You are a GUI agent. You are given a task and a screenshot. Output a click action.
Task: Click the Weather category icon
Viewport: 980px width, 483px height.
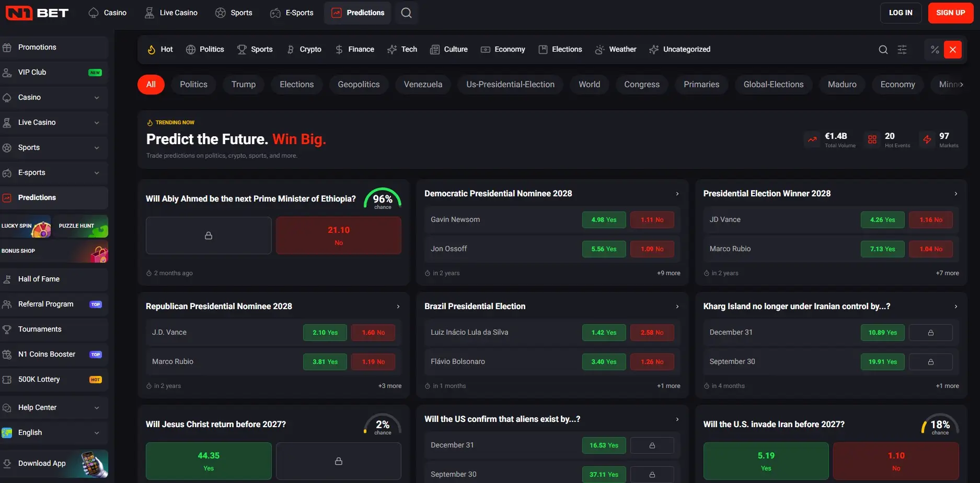(x=599, y=50)
